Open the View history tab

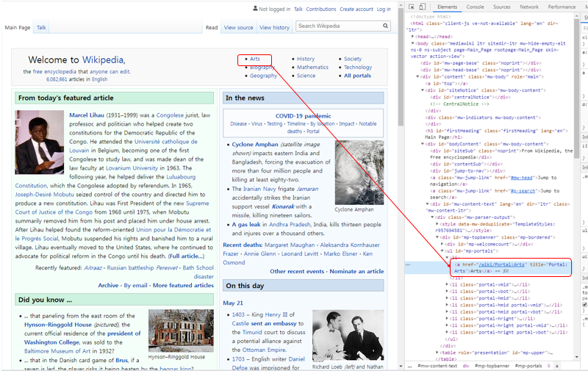[x=274, y=27]
